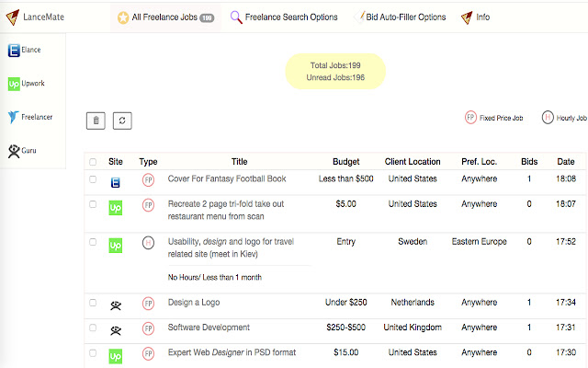588x368 pixels.
Task: Click the Hourly Job legend icon
Action: (x=548, y=118)
